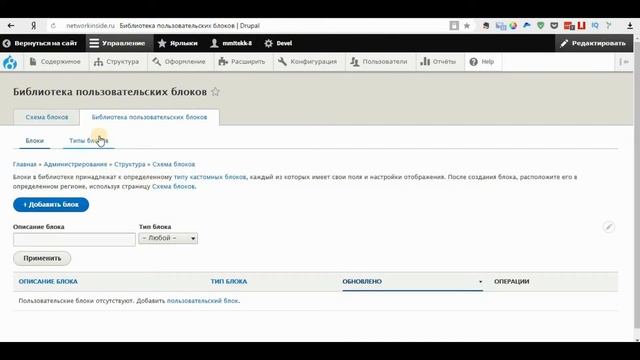The height and width of the screenshot is (360, 640).
Task: Click the blue IQ extension icon
Action: pyautogui.click(x=595, y=26)
